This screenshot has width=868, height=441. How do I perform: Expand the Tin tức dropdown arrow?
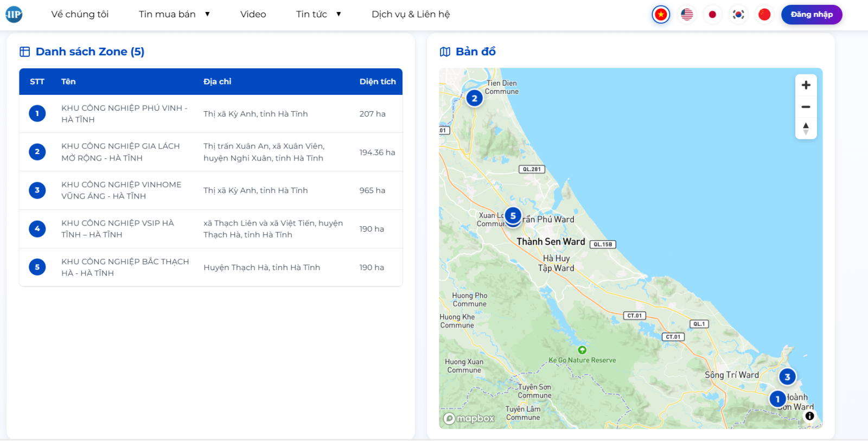[339, 14]
